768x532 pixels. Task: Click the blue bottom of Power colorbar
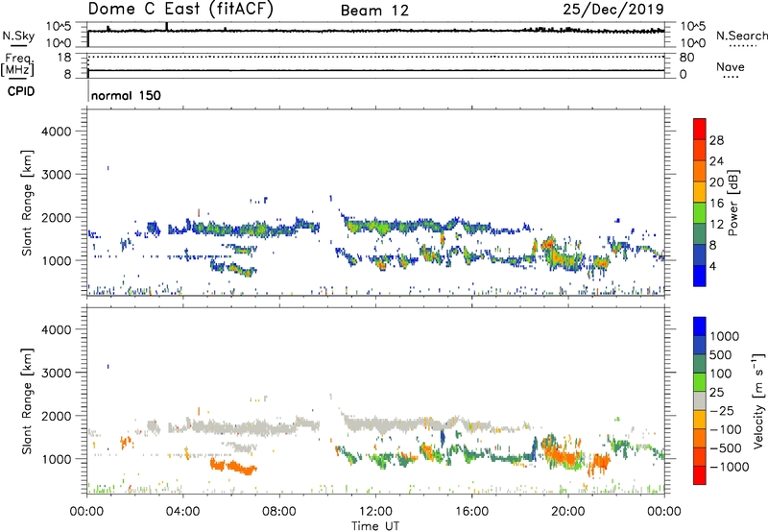tap(700, 276)
